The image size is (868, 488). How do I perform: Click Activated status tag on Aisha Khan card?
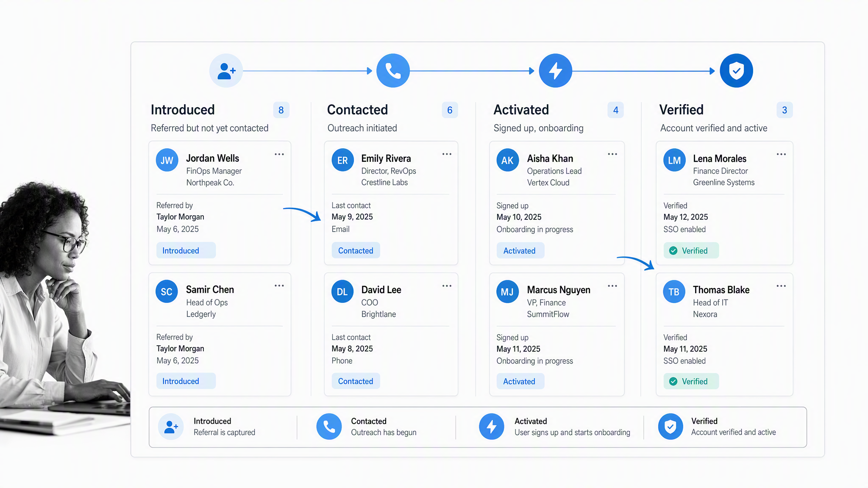(x=520, y=250)
